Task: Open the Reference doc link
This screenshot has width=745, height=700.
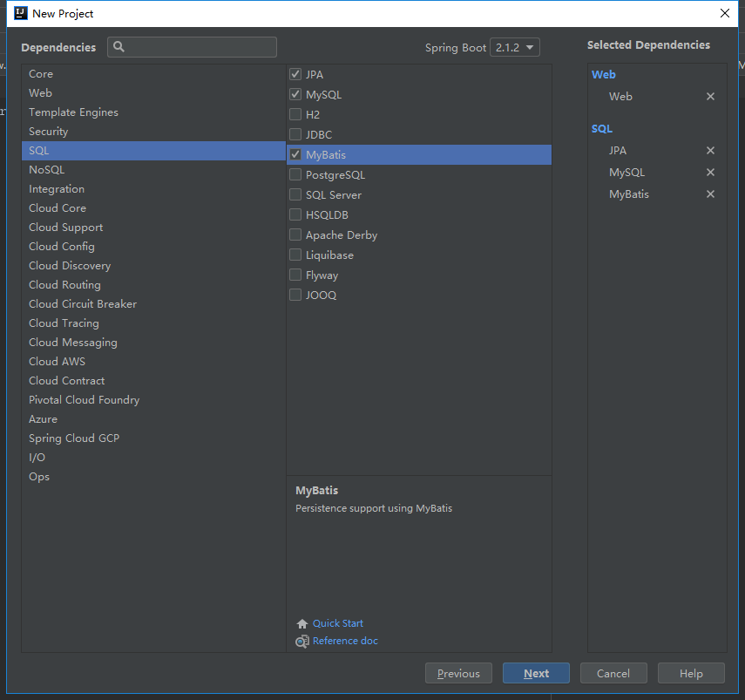Action: click(345, 641)
